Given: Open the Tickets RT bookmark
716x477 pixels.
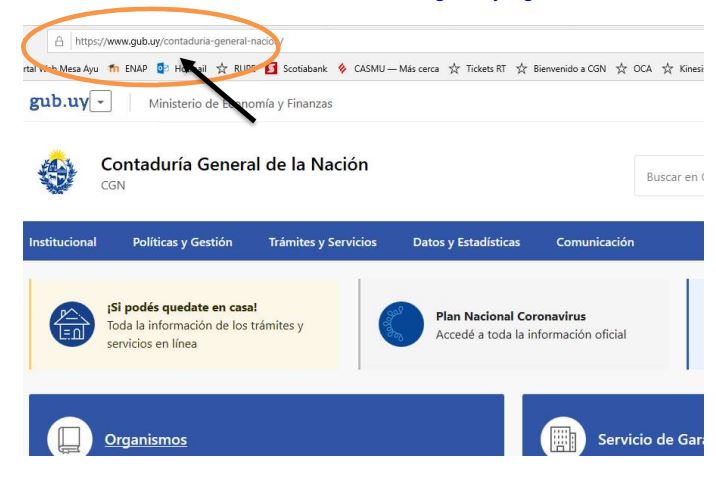Looking at the screenshot, I should coord(486,69).
